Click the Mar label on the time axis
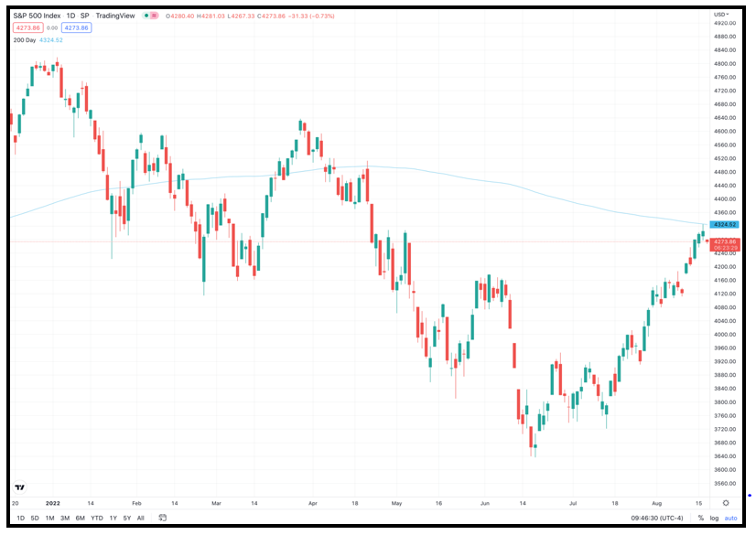This screenshot has width=756, height=535. [216, 503]
